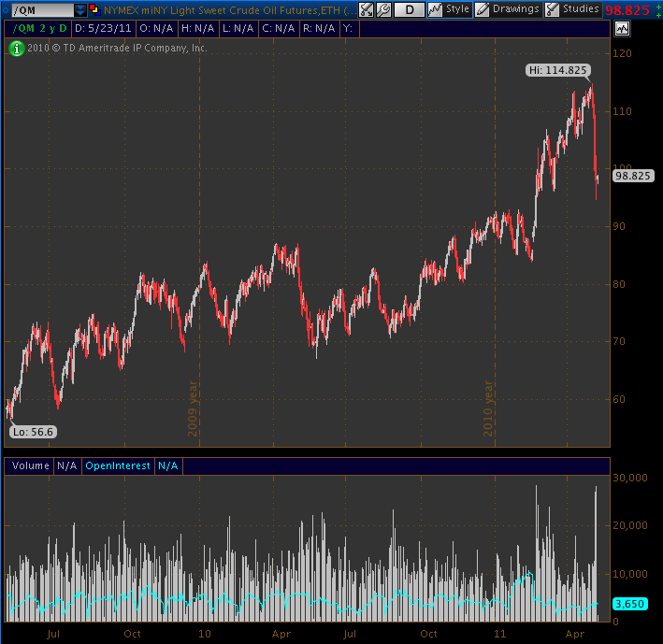Click the flask icon beside Studies
The image size is (663, 644).
553,10
